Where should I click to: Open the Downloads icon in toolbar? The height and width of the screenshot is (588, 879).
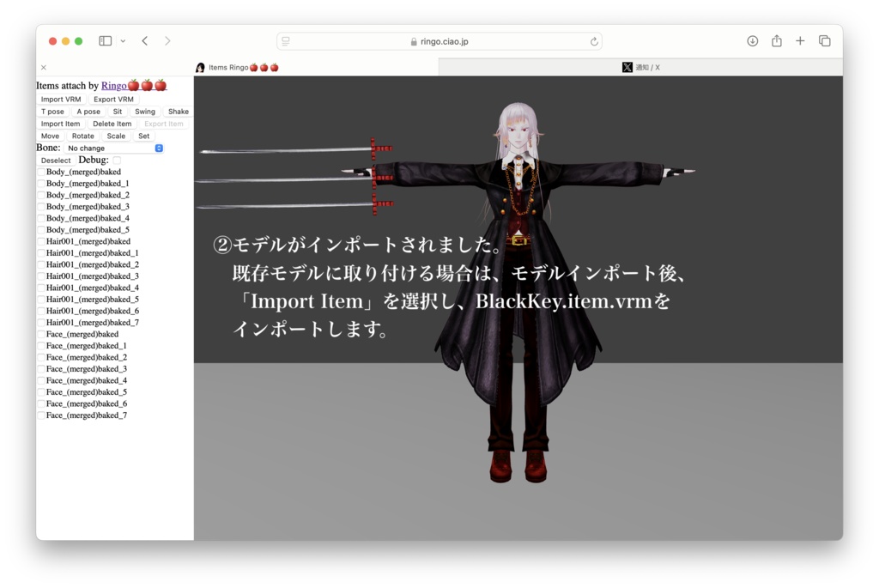[753, 40]
